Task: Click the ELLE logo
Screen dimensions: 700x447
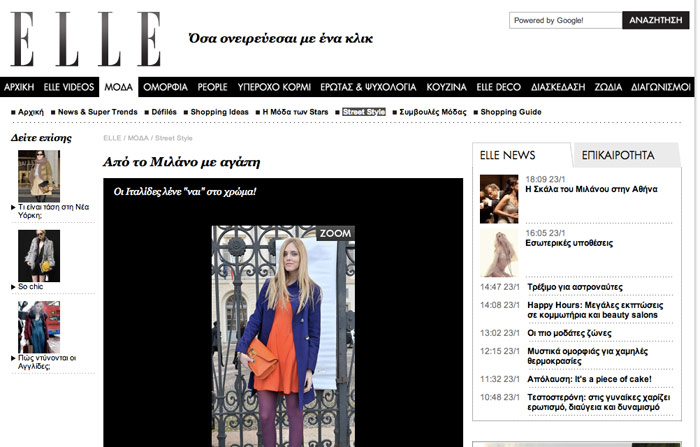Action: pyautogui.click(x=85, y=39)
